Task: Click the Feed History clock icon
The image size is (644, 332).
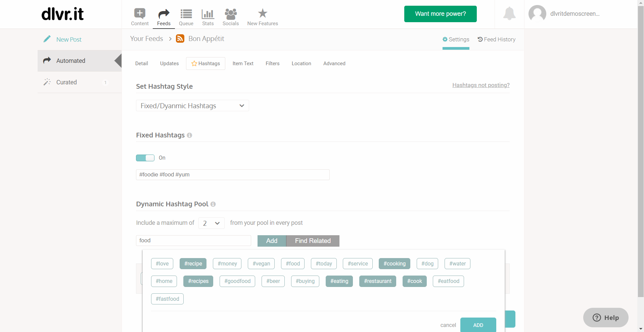Action: point(480,39)
